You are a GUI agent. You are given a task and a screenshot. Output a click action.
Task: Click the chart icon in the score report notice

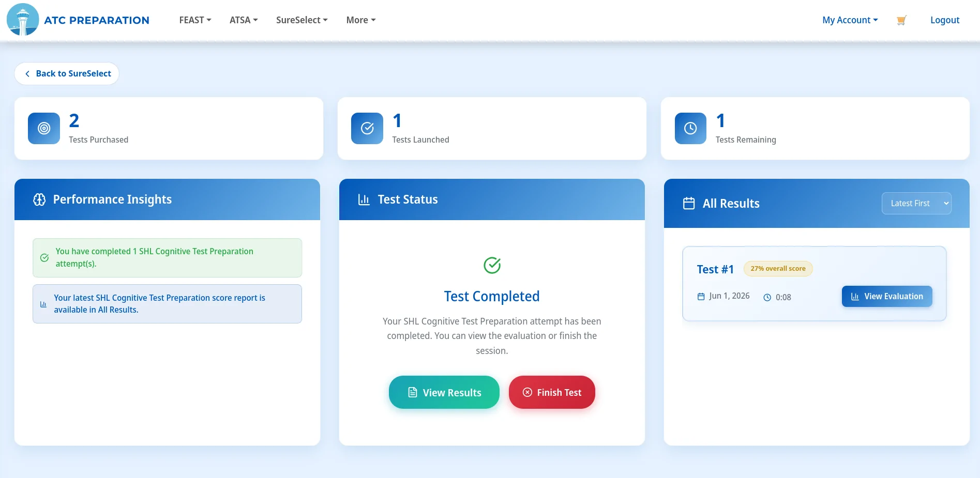(x=43, y=304)
